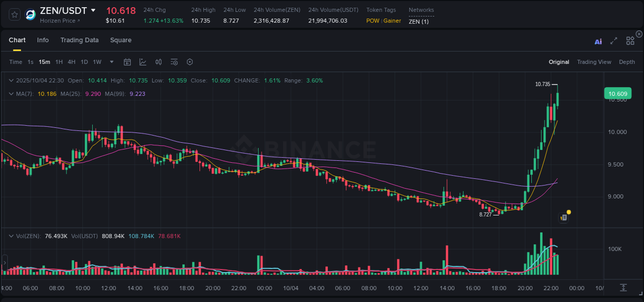Viewport: 644px width, 302px height.
Task: Switch chart to Original mode
Action: point(558,62)
